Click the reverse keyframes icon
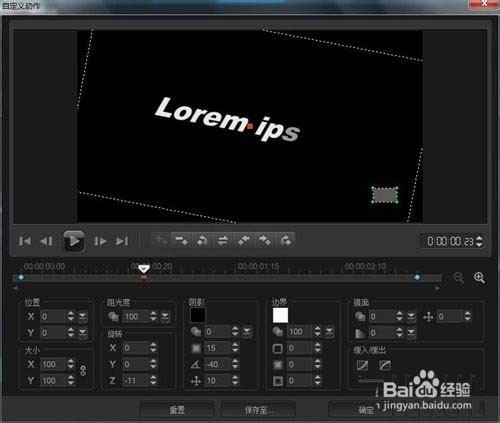Screen dimensions: 500x423 pyautogui.click(x=223, y=240)
